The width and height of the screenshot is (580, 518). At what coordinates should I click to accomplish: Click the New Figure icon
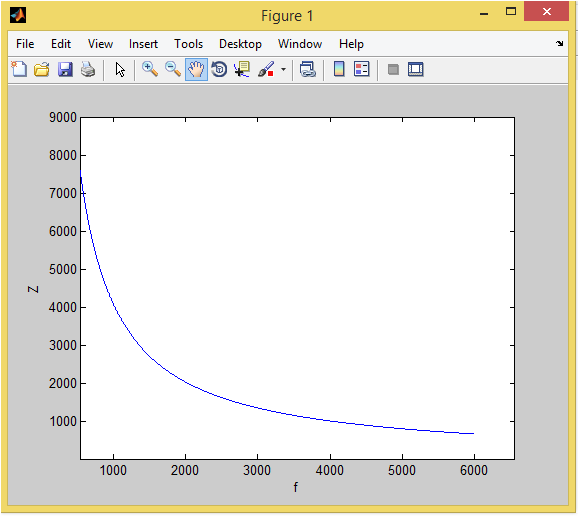click(x=19, y=69)
